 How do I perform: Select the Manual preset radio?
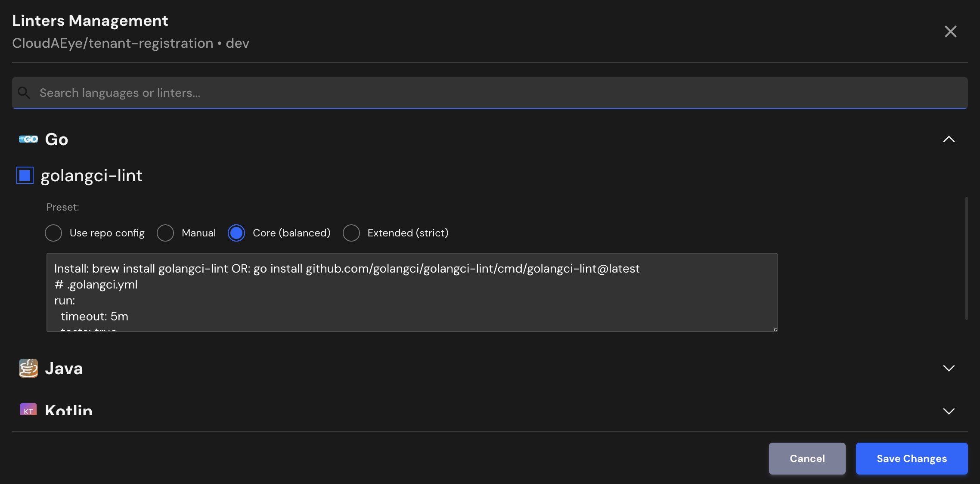[x=165, y=233]
